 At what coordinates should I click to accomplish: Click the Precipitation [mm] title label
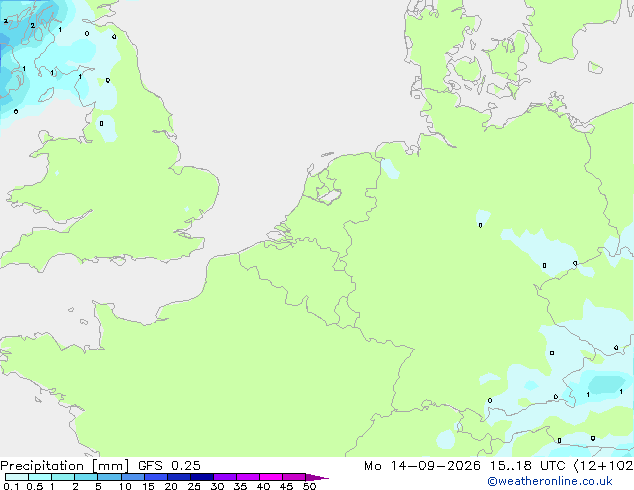pos(65,466)
